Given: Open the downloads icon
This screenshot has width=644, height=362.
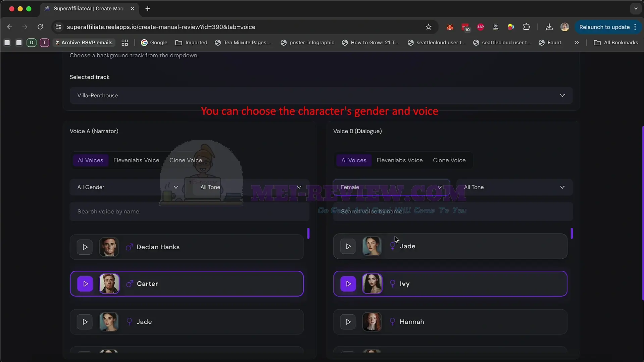Looking at the screenshot, I should pos(549,27).
